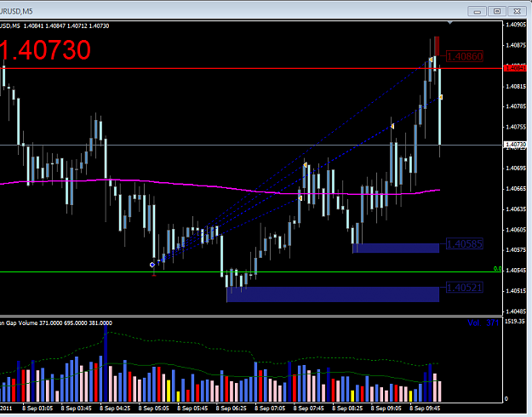Click the lower blue support zone rectangle
This screenshot has height=417, width=532.
coord(333,294)
